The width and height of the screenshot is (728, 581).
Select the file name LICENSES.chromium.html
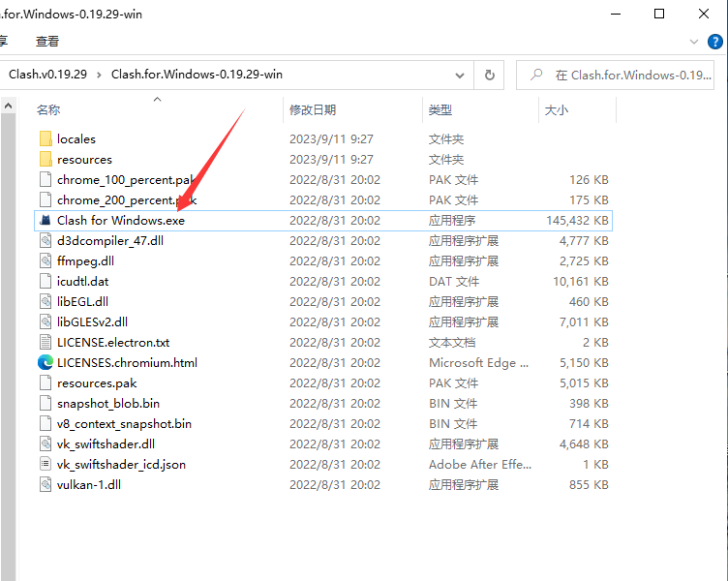click(x=127, y=363)
